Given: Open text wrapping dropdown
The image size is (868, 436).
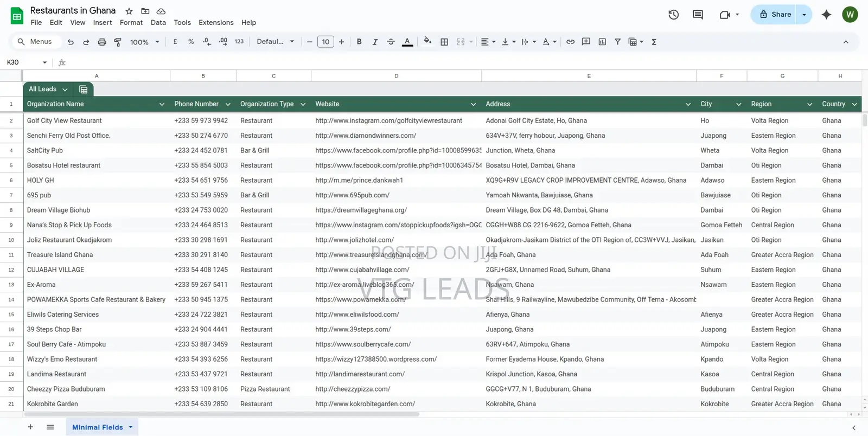Looking at the screenshot, I should (528, 42).
